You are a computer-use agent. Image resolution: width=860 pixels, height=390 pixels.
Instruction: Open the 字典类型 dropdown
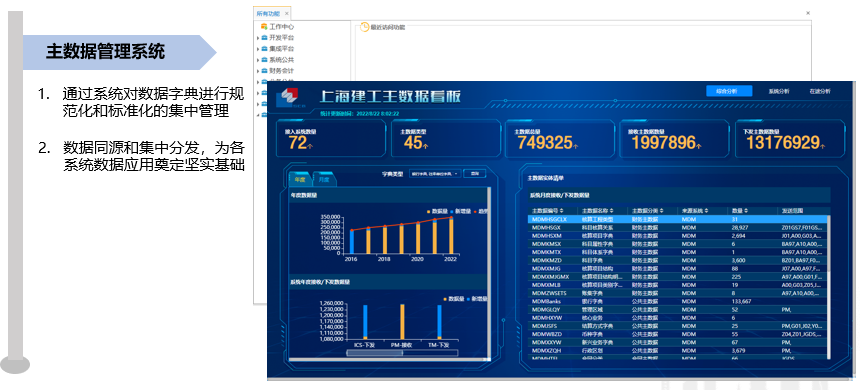point(434,174)
